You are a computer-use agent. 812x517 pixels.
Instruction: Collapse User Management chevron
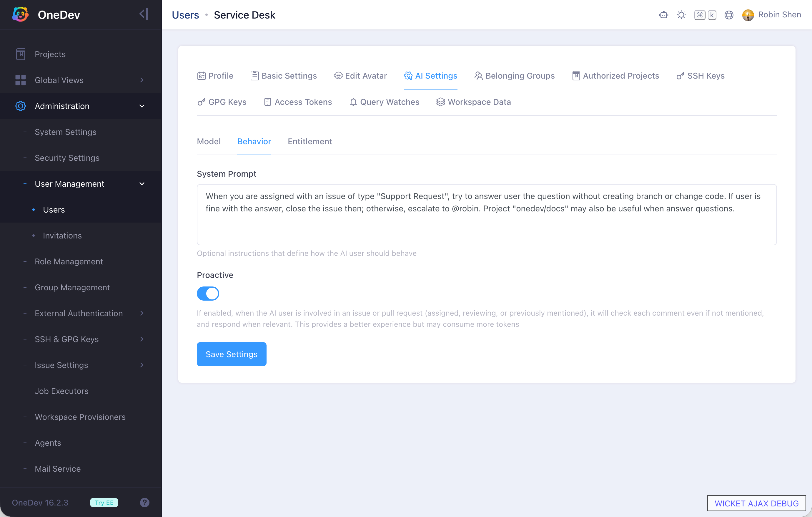[142, 184]
